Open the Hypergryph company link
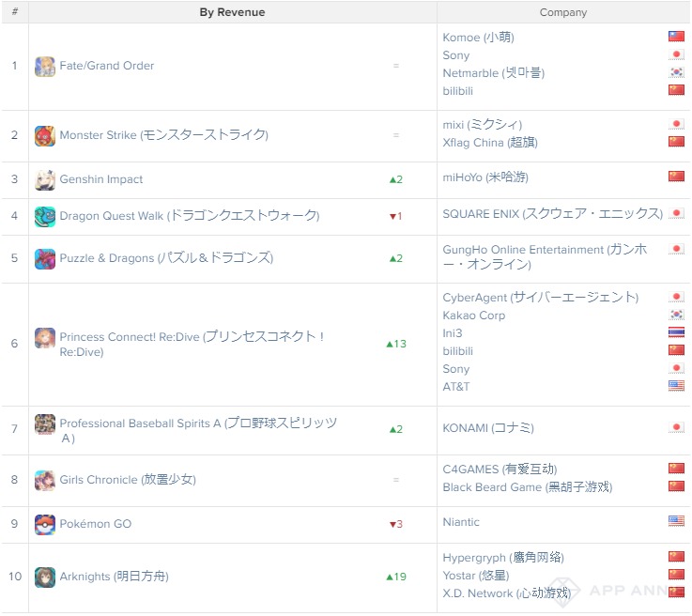692x616 pixels. click(503, 558)
